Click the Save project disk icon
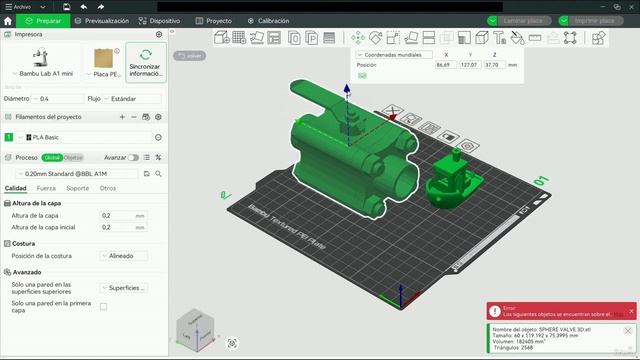 pos(67,7)
